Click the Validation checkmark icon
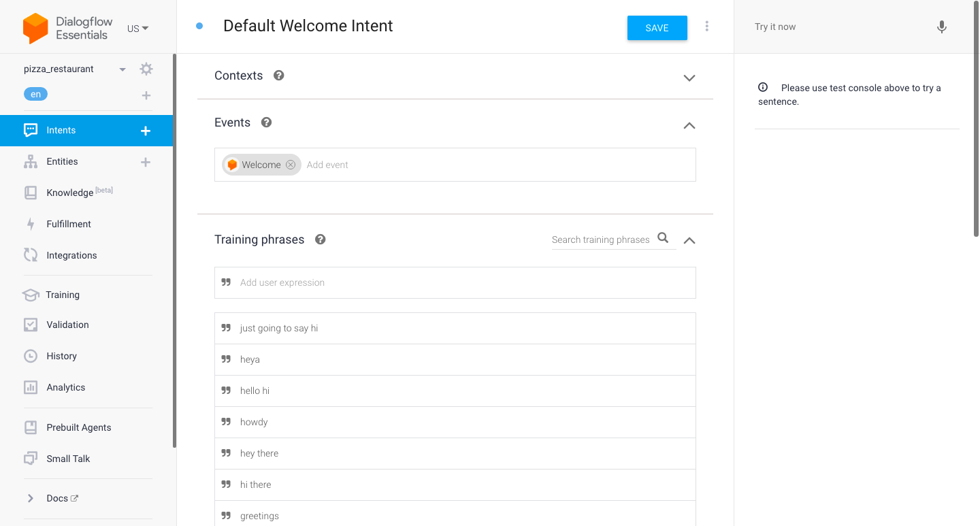Viewport: 980px width, 526px height. pos(31,325)
